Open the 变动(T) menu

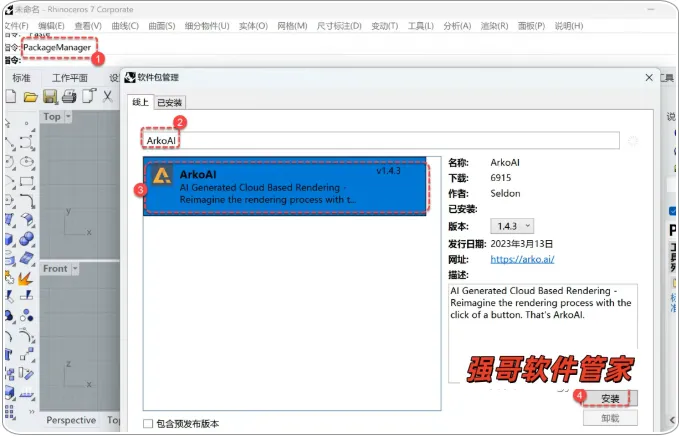click(385, 26)
